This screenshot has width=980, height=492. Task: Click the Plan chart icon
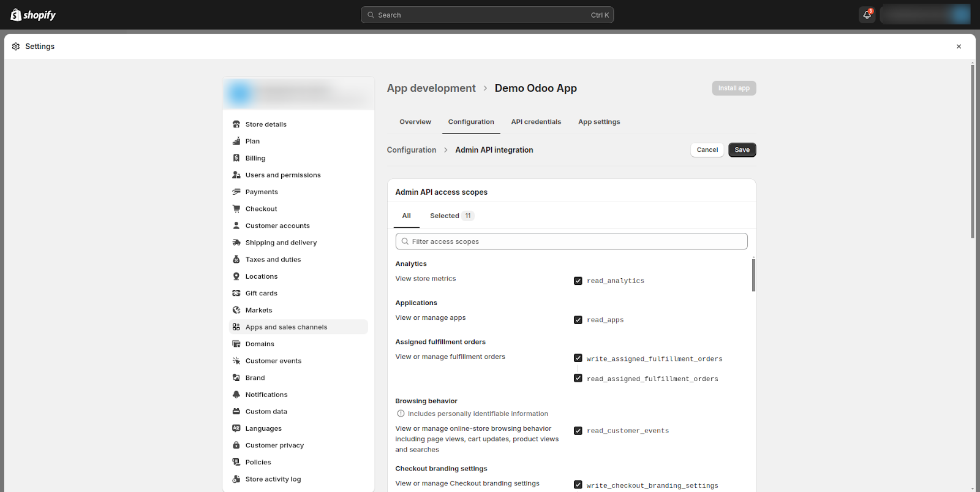236,141
